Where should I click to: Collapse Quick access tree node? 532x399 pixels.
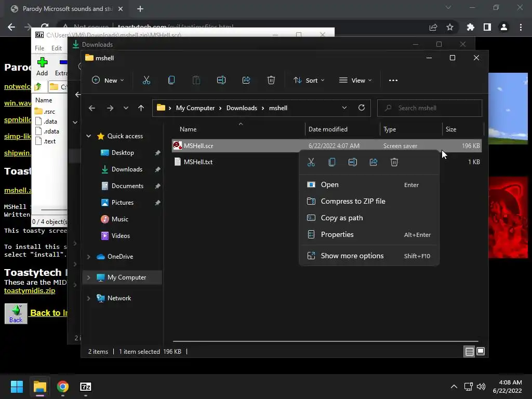88,136
